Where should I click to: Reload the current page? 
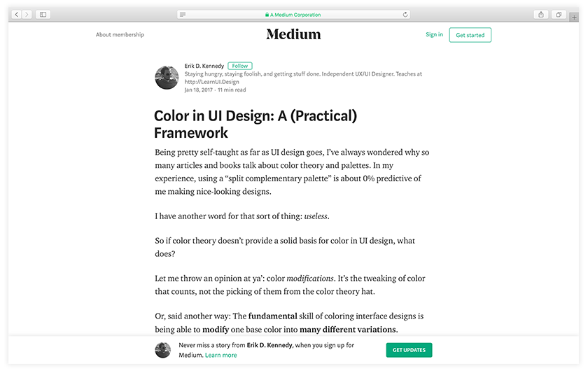[x=405, y=14]
